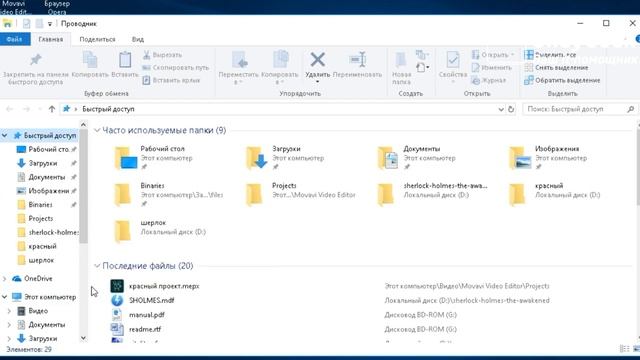Open the Файл menu
The width and height of the screenshot is (640, 360).
tap(15, 39)
